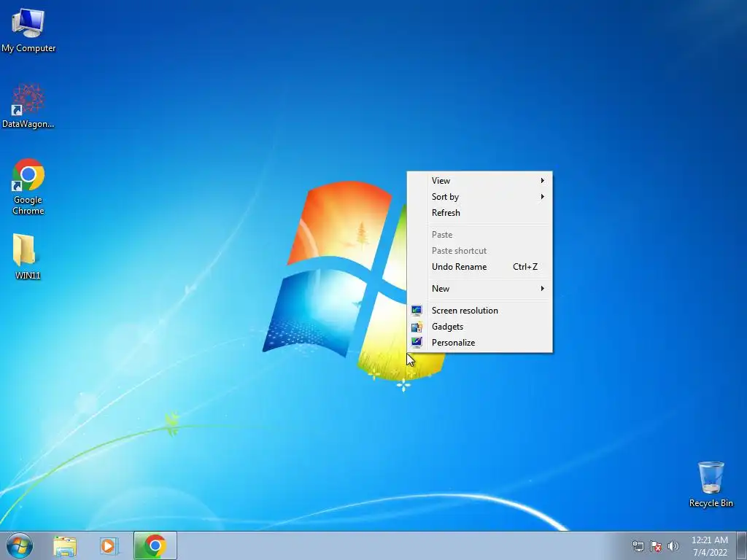Open Screen resolution settings
The height and width of the screenshot is (560, 747).
480,311
